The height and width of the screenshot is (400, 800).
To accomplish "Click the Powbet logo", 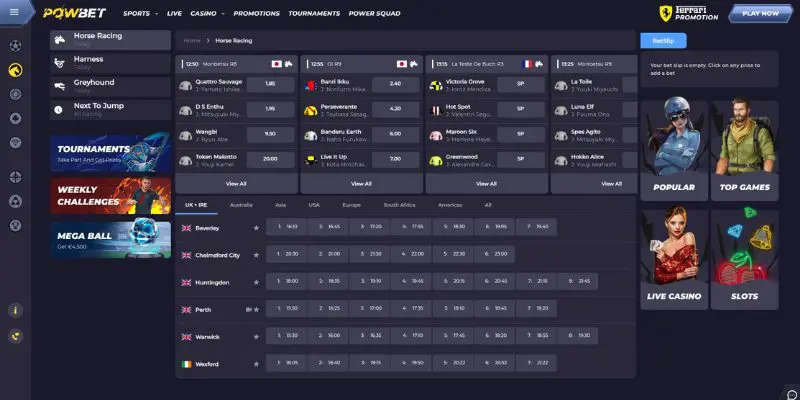I will (74, 13).
